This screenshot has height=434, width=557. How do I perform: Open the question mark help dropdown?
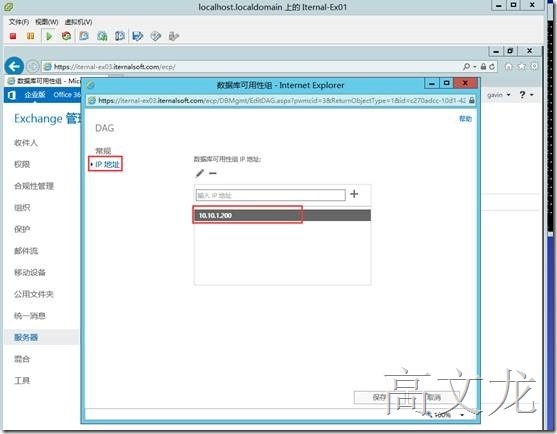click(526, 95)
